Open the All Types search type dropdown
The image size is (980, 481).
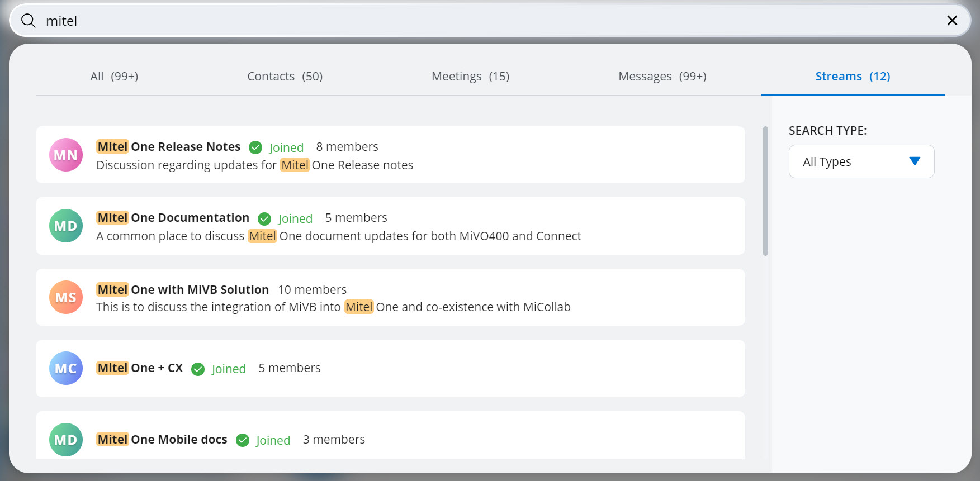coord(861,161)
